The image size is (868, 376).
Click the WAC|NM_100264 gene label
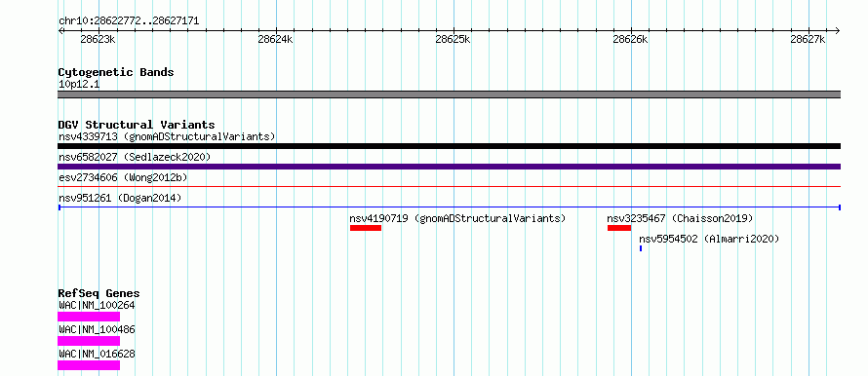(97, 305)
